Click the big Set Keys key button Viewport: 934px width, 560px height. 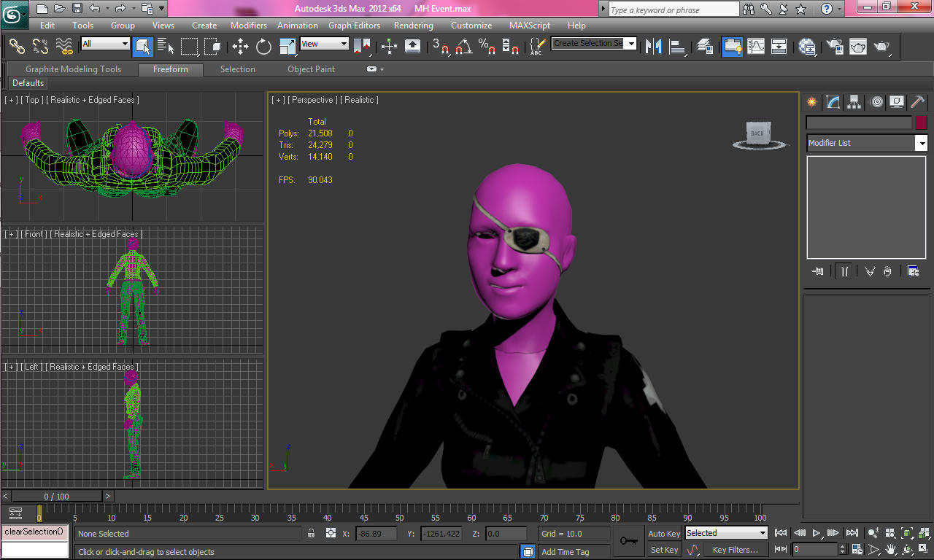pyautogui.click(x=628, y=541)
